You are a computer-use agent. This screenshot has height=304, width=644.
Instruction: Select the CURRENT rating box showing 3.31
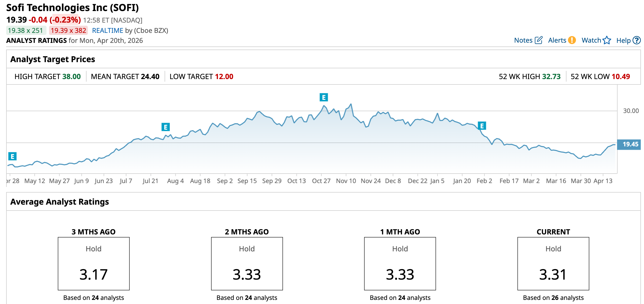pyautogui.click(x=553, y=264)
